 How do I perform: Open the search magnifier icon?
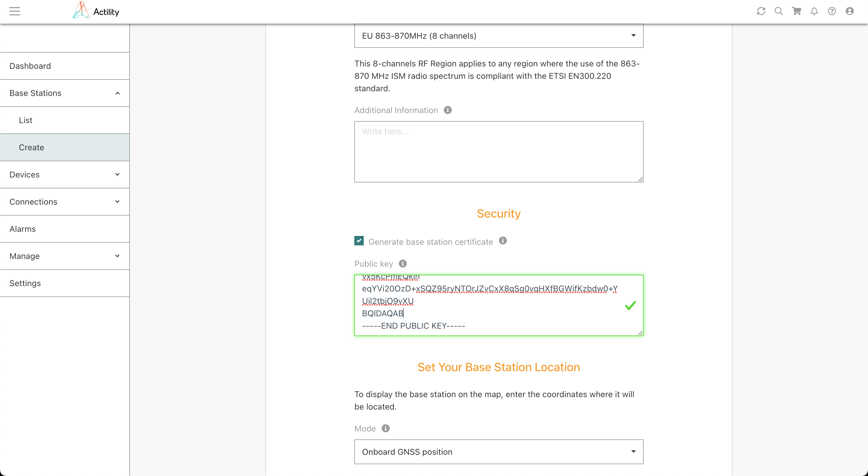[778, 11]
